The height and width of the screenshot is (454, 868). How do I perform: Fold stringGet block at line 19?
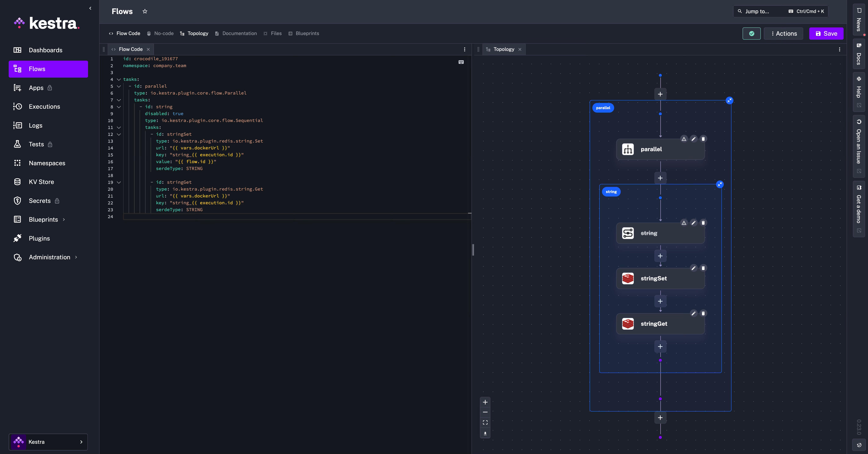119,182
